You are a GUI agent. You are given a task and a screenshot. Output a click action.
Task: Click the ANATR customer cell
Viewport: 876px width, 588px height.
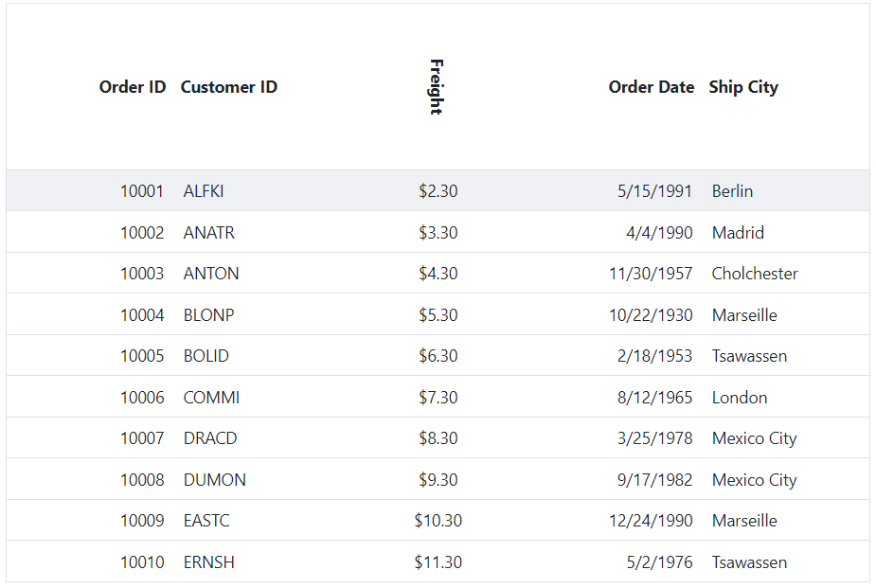(x=209, y=232)
